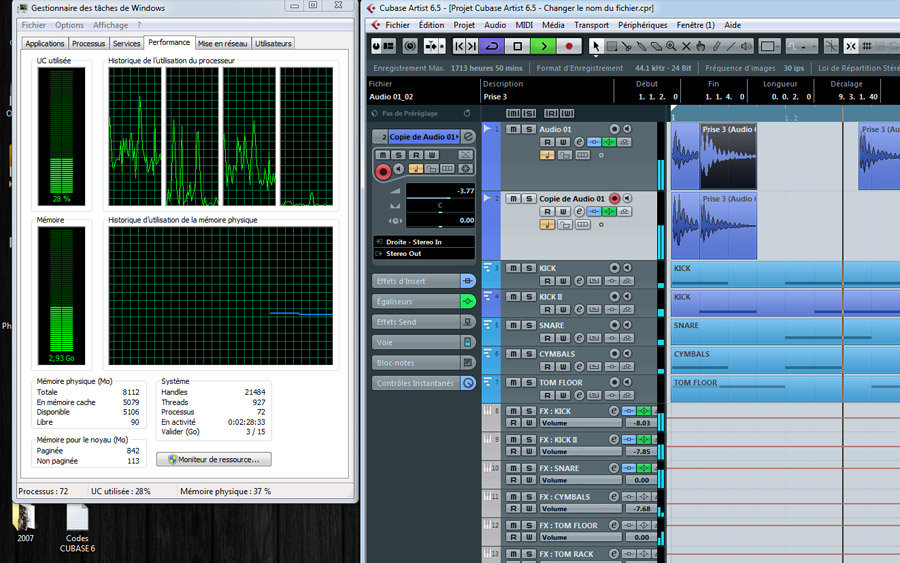
Task: Disable record arm on Copie de Audio 01
Action: 615,199
